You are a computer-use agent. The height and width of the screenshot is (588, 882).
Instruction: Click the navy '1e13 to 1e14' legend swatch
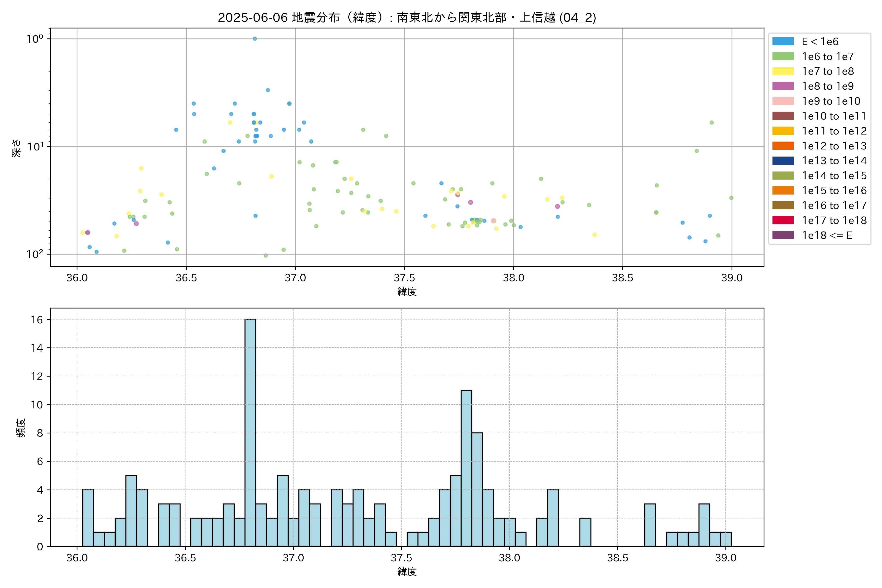click(783, 160)
